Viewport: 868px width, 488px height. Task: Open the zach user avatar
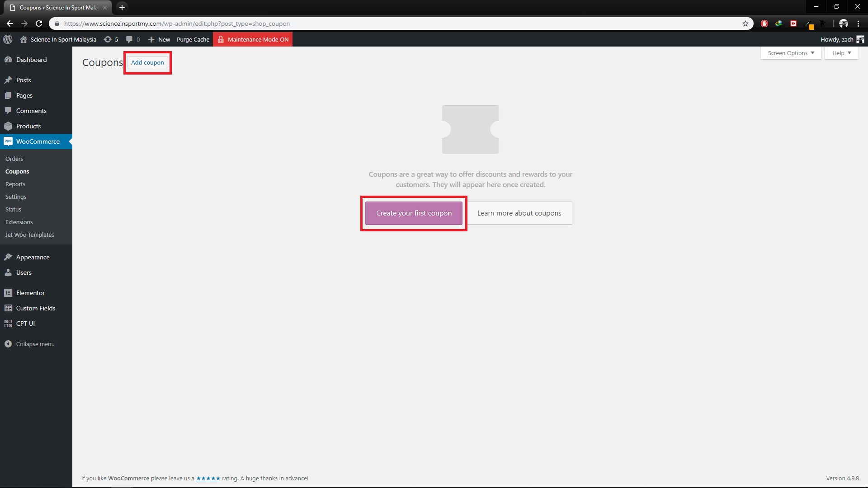[860, 39]
